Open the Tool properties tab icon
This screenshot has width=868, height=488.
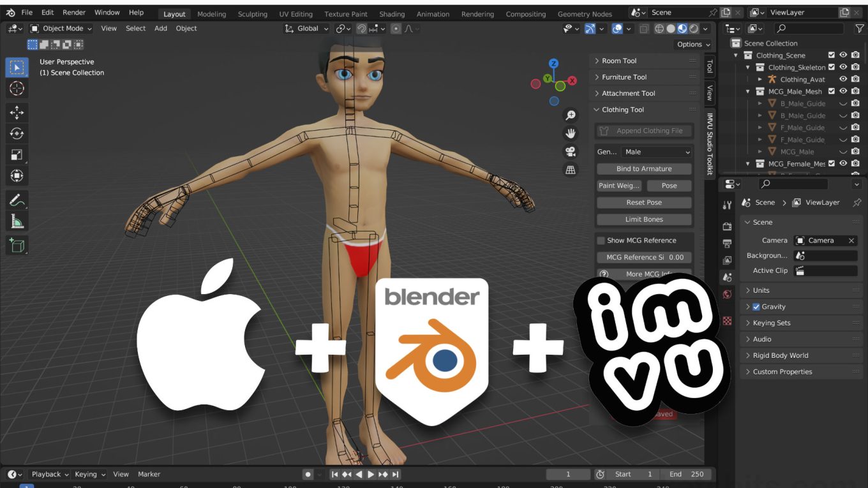point(727,205)
